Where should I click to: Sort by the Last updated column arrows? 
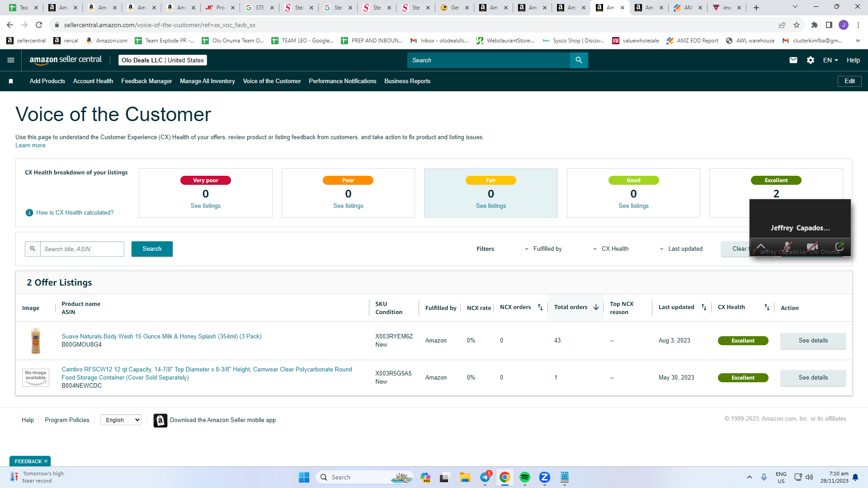(704, 307)
